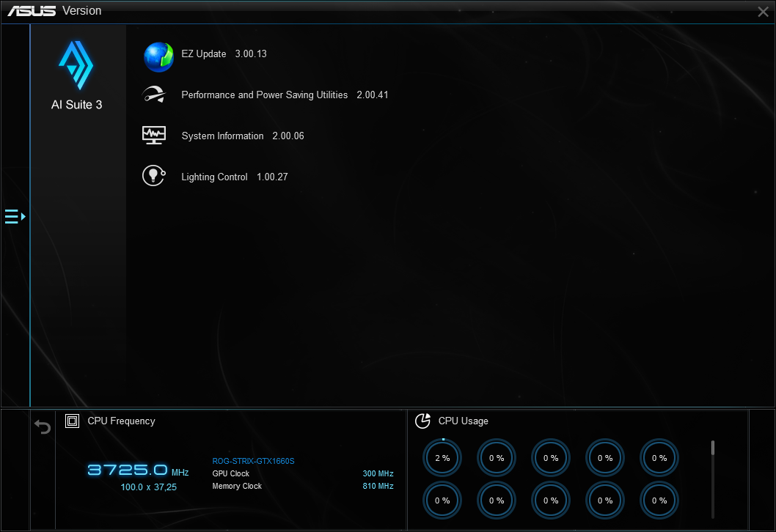Click the CPU Usage pie icon
Viewport: 776px width, 532px height.
coord(422,421)
